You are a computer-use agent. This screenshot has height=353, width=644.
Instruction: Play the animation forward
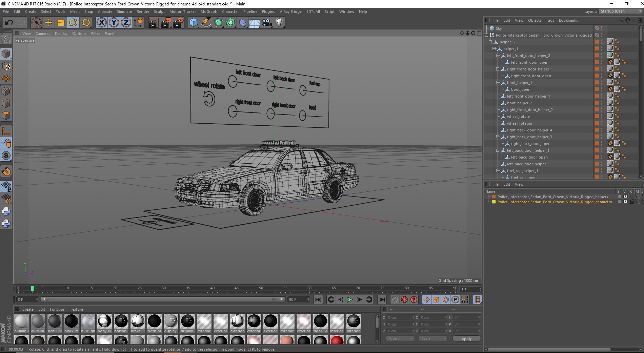coord(350,299)
